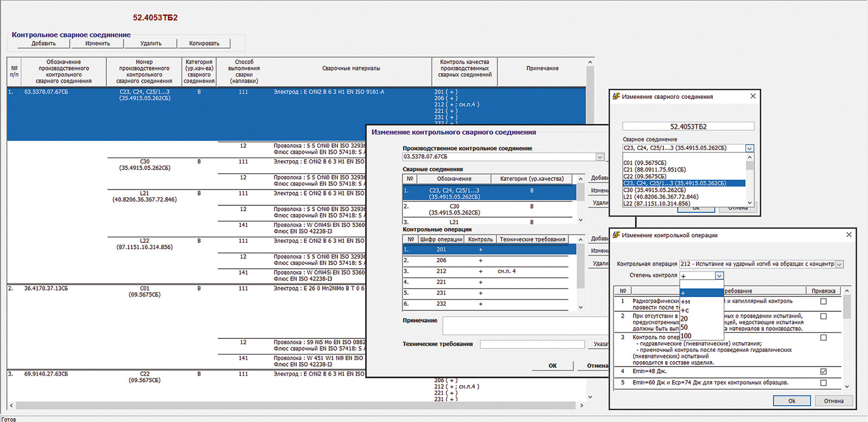Uncheck the Привязка checkbox for 'Emin=48 Дж.'
Screen dimensions: 868x422
point(824,371)
